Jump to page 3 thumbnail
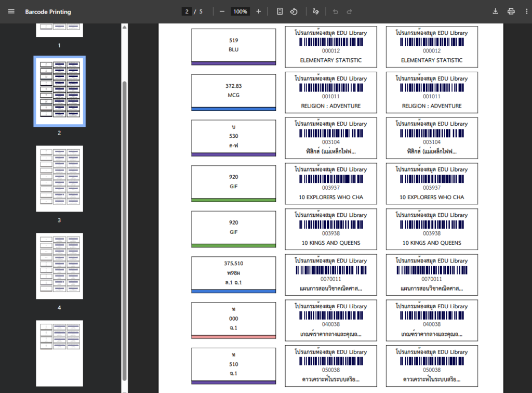This screenshot has width=532, height=393. [59, 179]
